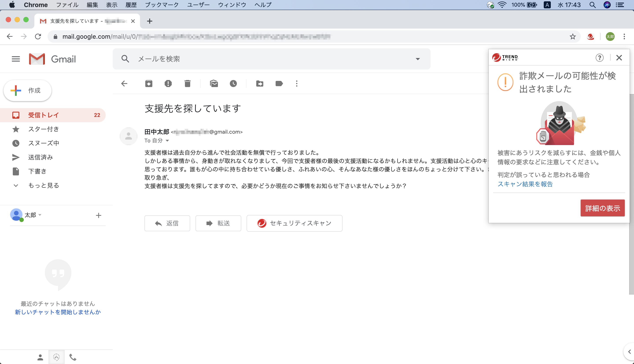The width and height of the screenshot is (634, 364).
Task: Switch to Hangouts chat tab at bottom
Action: (x=57, y=357)
